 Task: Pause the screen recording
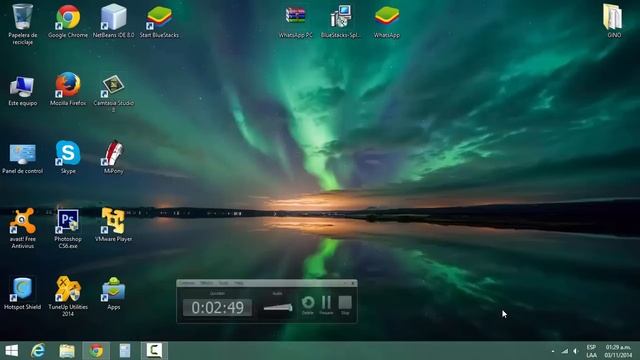pyautogui.click(x=326, y=305)
